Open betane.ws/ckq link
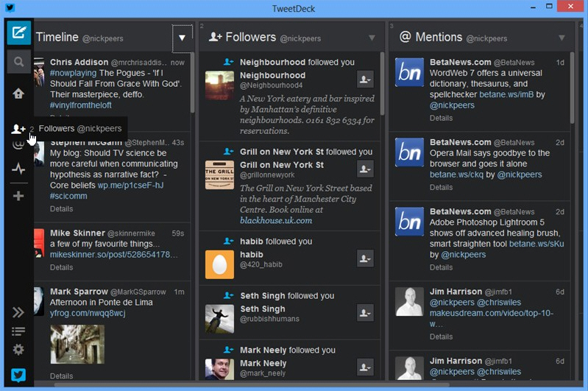Screen dimensions: 588x391 coord(456,175)
